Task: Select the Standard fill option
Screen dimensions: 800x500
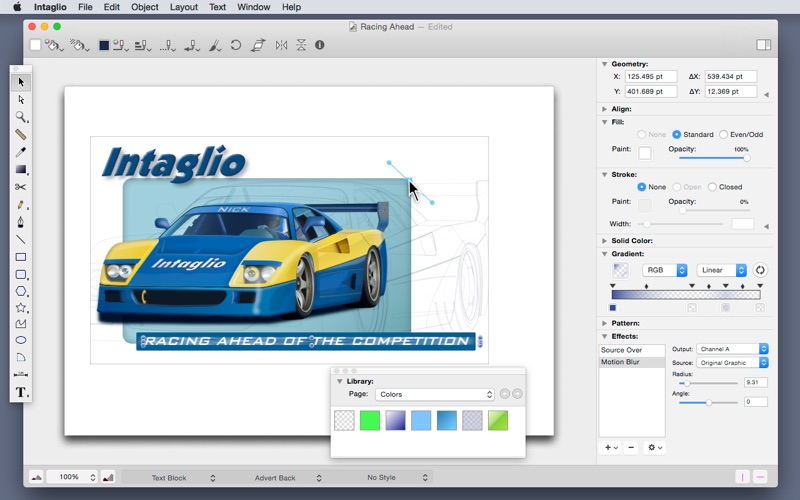Action: pyautogui.click(x=677, y=134)
